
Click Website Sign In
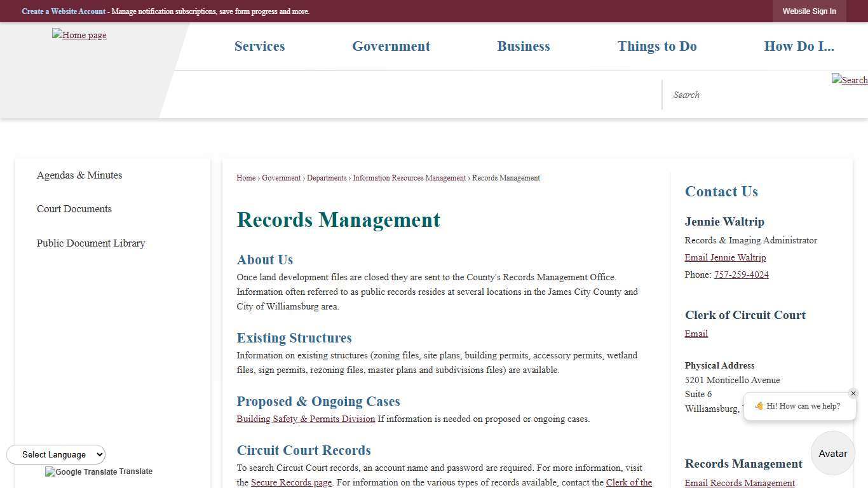click(x=809, y=11)
